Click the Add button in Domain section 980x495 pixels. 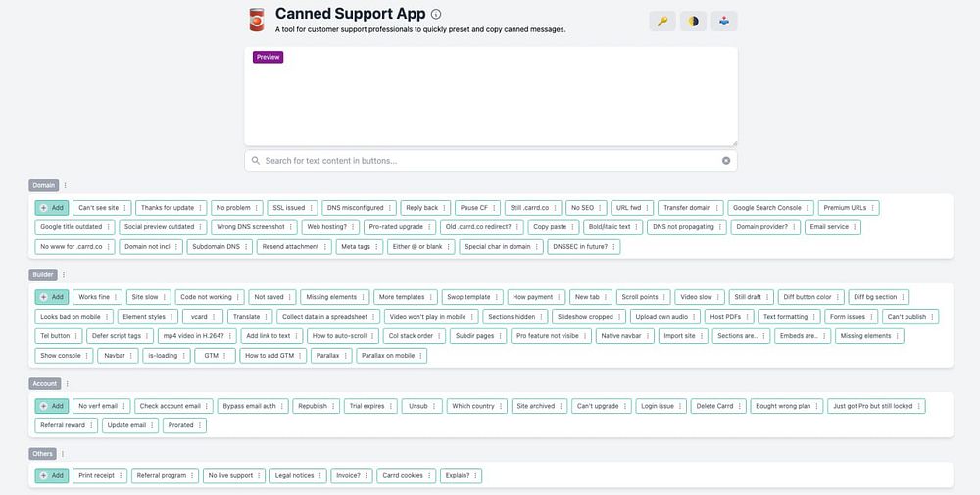click(x=52, y=208)
